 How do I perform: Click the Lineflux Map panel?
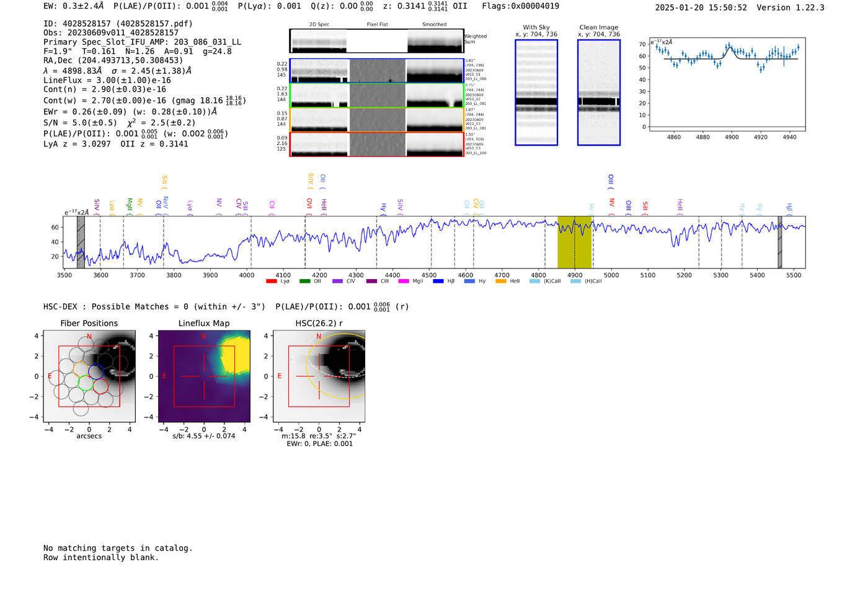[204, 376]
